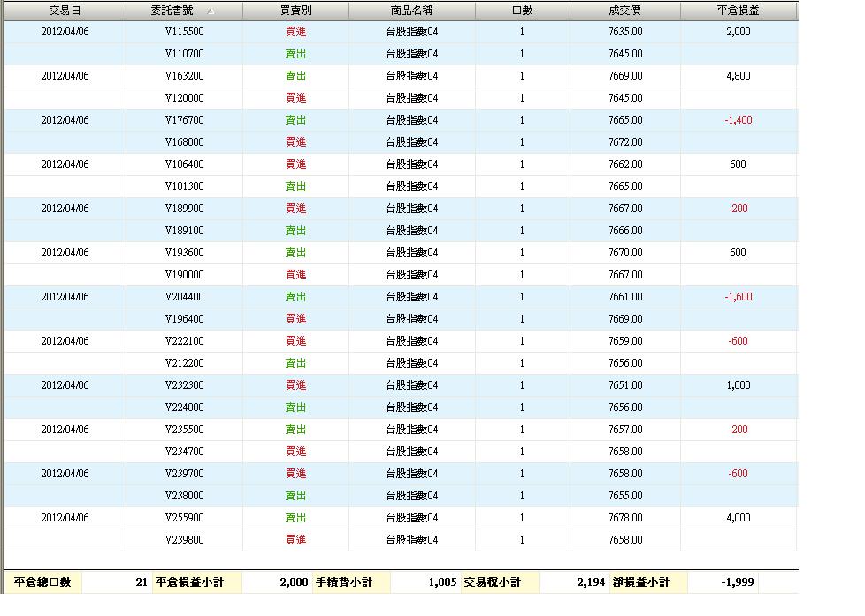Select order number V189900
This screenshot has height=616, width=865.
184,209
